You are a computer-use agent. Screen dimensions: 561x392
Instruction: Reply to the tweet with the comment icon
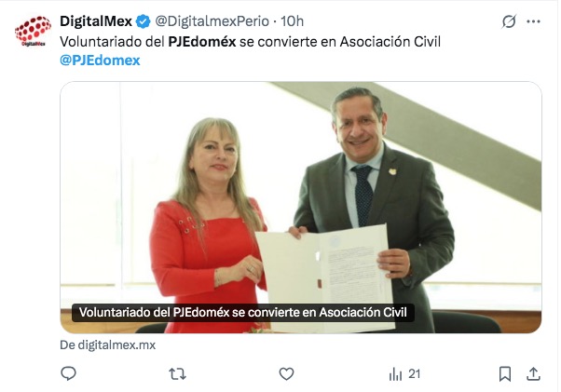click(x=68, y=373)
